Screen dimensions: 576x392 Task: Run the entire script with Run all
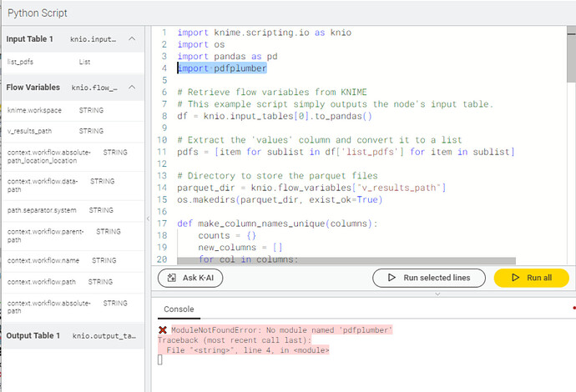click(x=532, y=278)
